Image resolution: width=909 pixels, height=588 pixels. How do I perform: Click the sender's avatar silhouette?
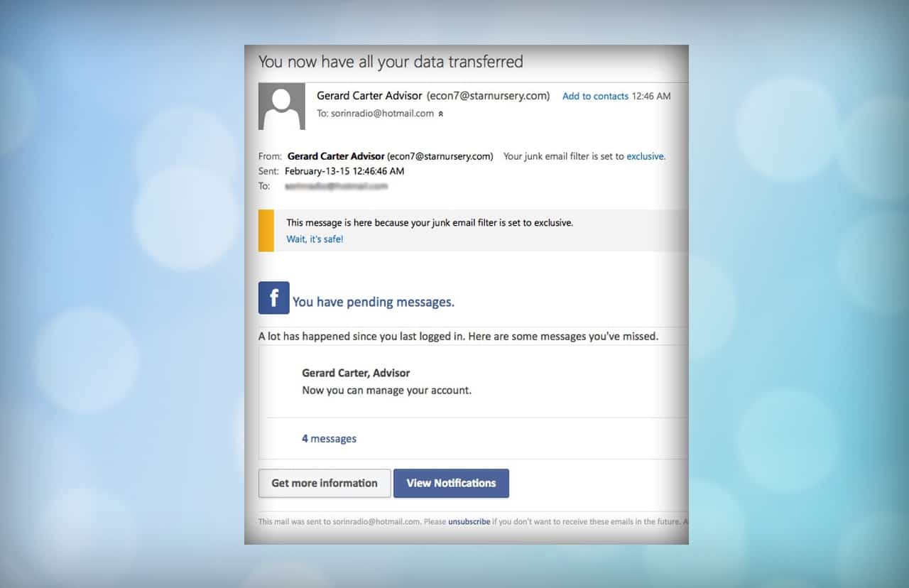[x=281, y=107]
